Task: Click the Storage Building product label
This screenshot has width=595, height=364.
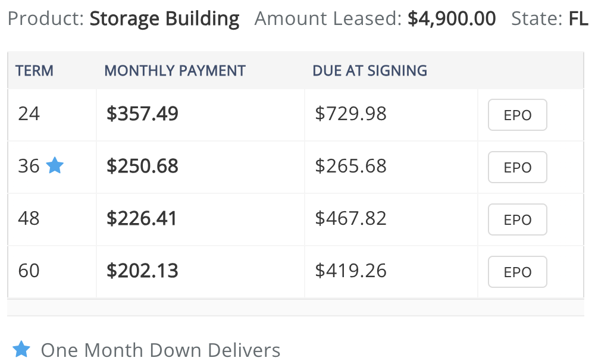Action: [164, 19]
